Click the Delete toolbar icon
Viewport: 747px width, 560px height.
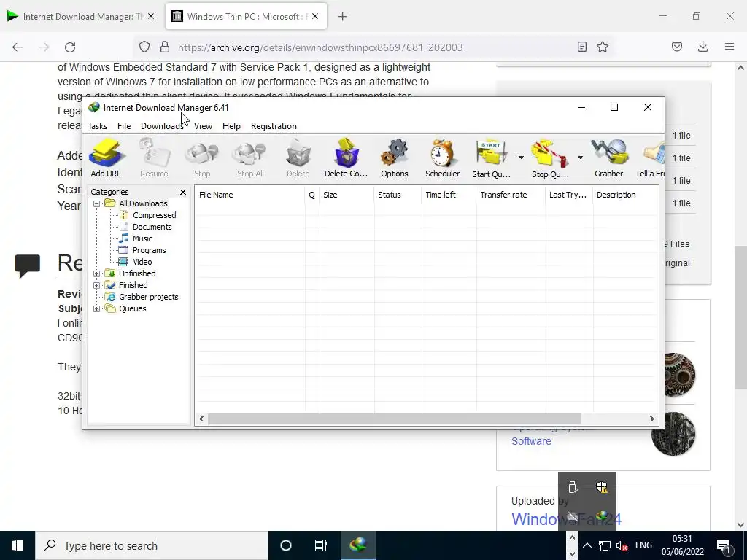(x=298, y=158)
